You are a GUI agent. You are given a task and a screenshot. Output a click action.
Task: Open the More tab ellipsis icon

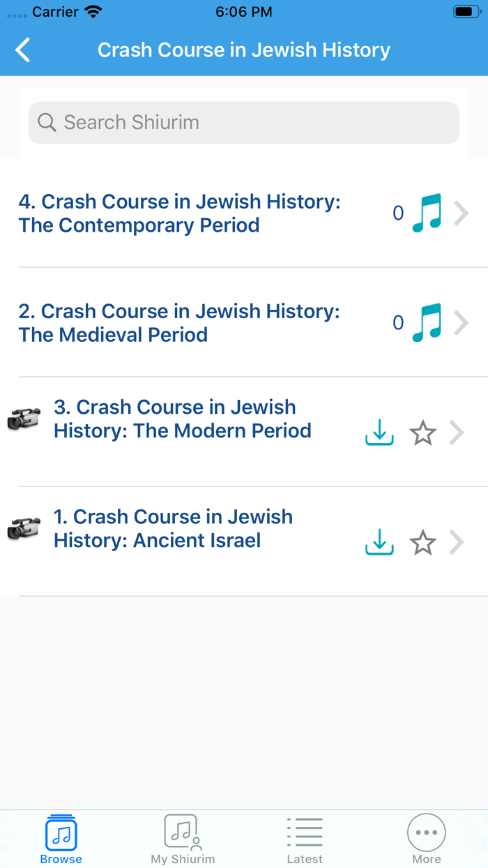tap(426, 832)
